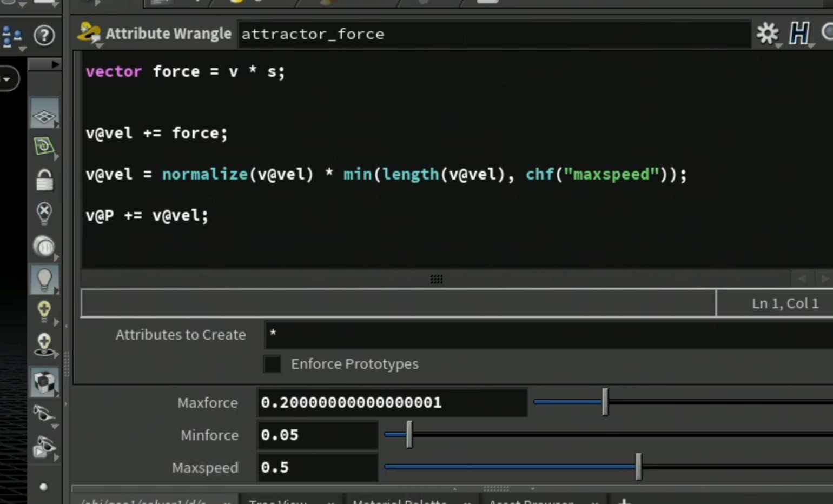Click the Maxforce value field
Viewport: 833px width, 504px height.
[392, 402]
